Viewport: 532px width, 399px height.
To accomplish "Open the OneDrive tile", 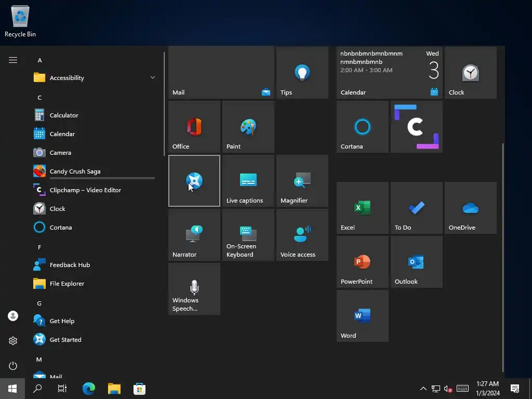I will 470,208.
